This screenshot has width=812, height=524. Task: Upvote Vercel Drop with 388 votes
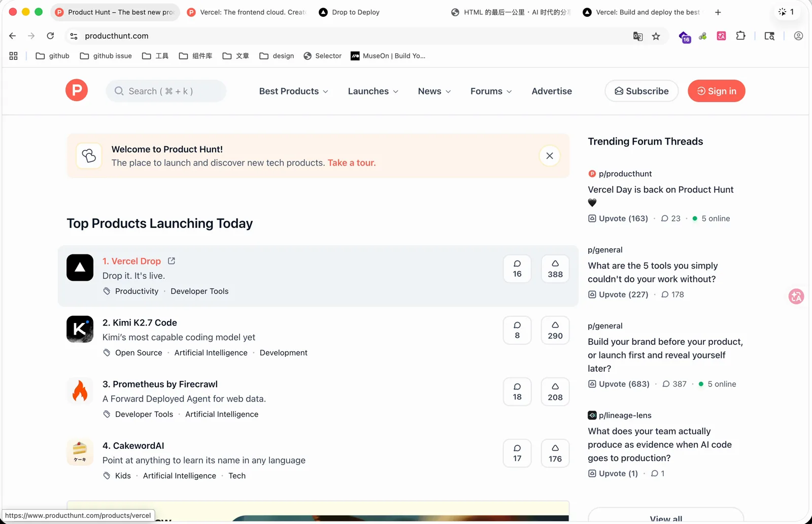click(555, 269)
